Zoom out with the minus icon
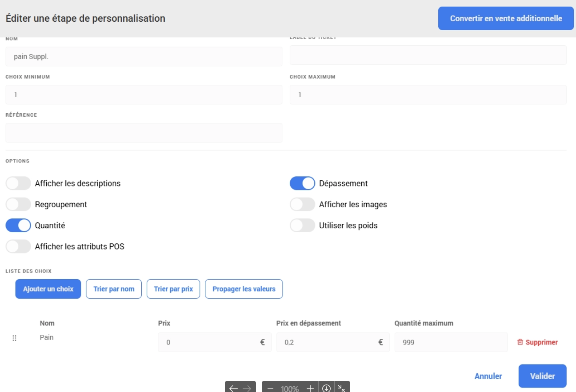Image resolution: width=576 pixels, height=392 pixels. pyautogui.click(x=271, y=388)
